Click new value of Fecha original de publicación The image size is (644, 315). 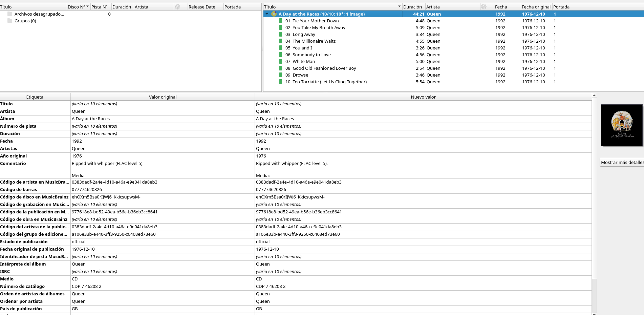tap(423, 249)
